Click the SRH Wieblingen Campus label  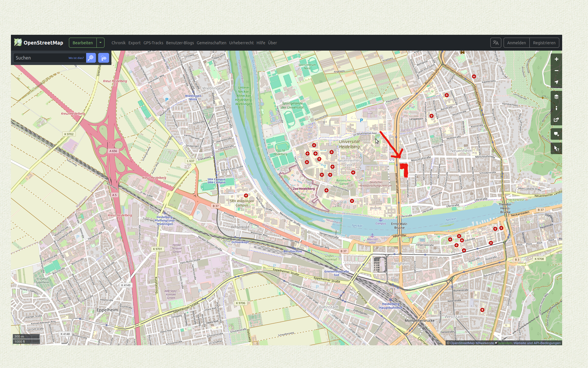point(242,203)
